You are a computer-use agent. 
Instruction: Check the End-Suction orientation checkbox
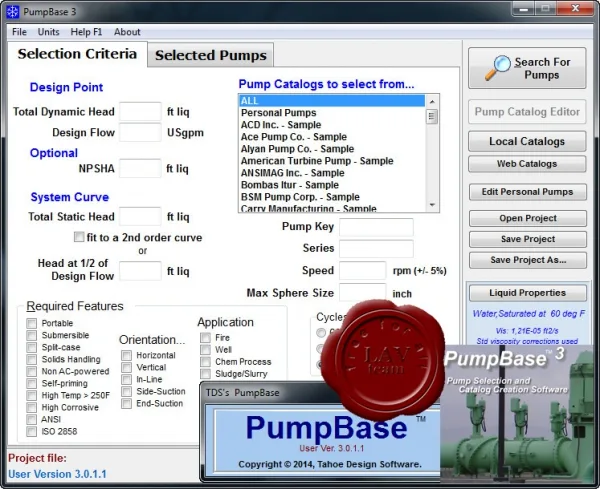pyautogui.click(x=126, y=404)
